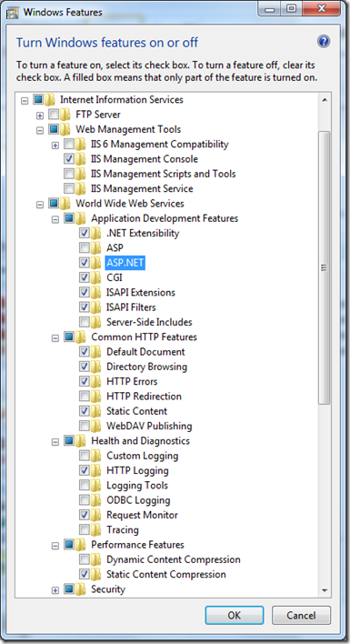This screenshot has height=644, width=350.
Task: Click the Windows Features title bar icon
Action: tap(13, 12)
